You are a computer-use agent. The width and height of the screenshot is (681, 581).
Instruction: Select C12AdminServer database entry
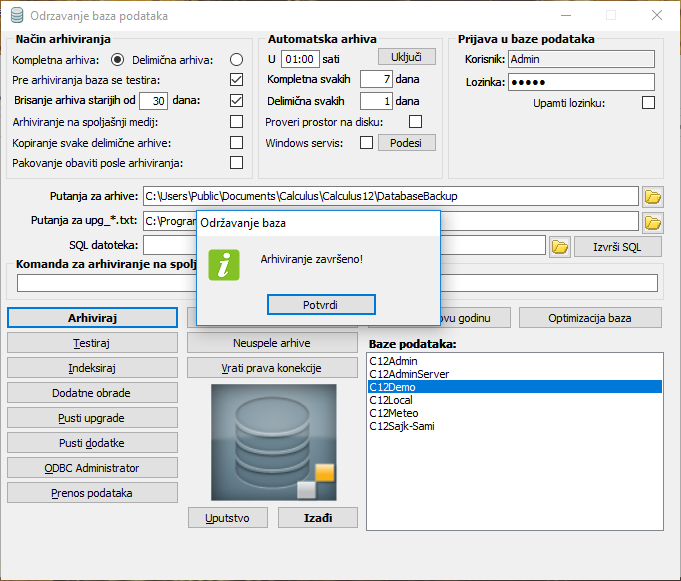(409, 374)
